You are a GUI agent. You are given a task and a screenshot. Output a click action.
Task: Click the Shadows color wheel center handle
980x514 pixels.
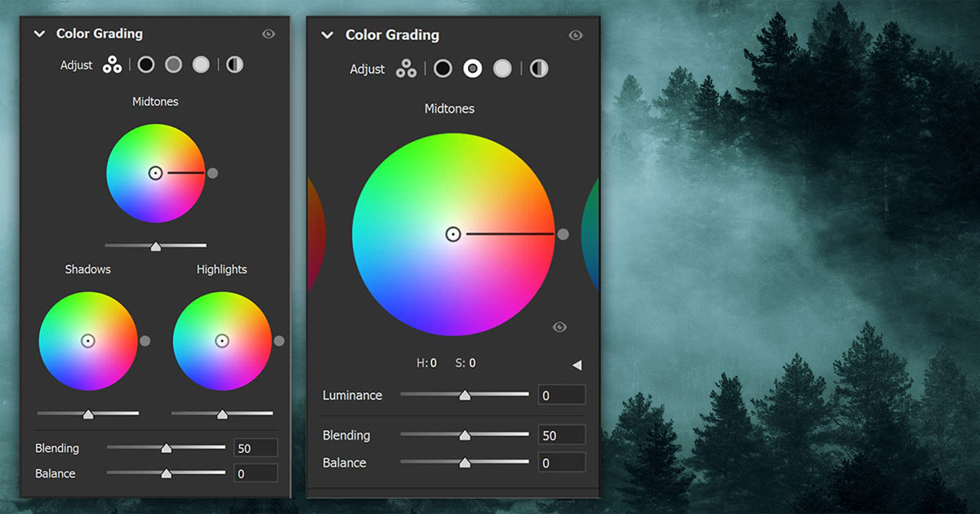click(x=88, y=341)
